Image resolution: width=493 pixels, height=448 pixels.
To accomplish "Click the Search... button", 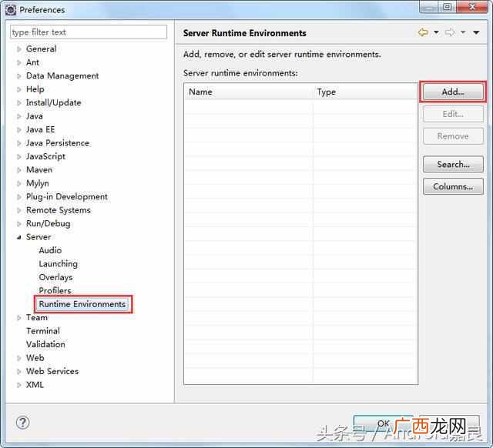I will 453,164.
